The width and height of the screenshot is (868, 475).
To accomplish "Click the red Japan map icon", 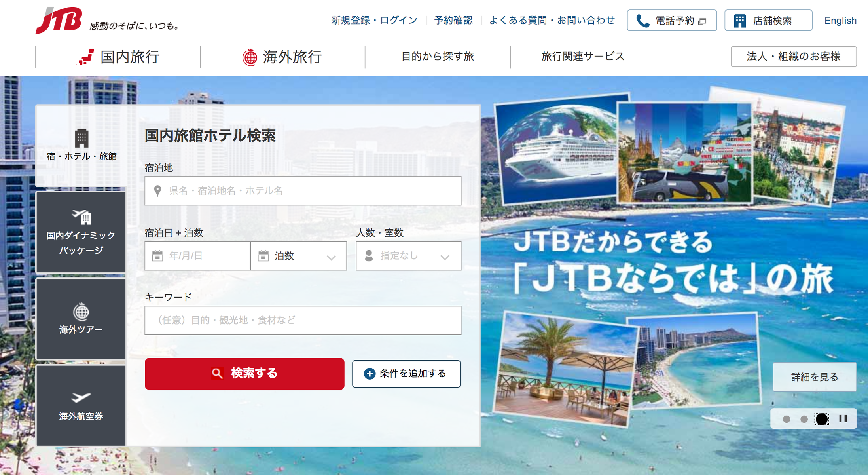I will point(85,57).
